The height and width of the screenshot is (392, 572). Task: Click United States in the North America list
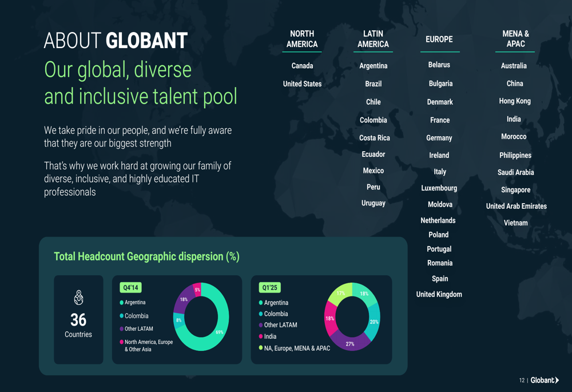pos(302,84)
